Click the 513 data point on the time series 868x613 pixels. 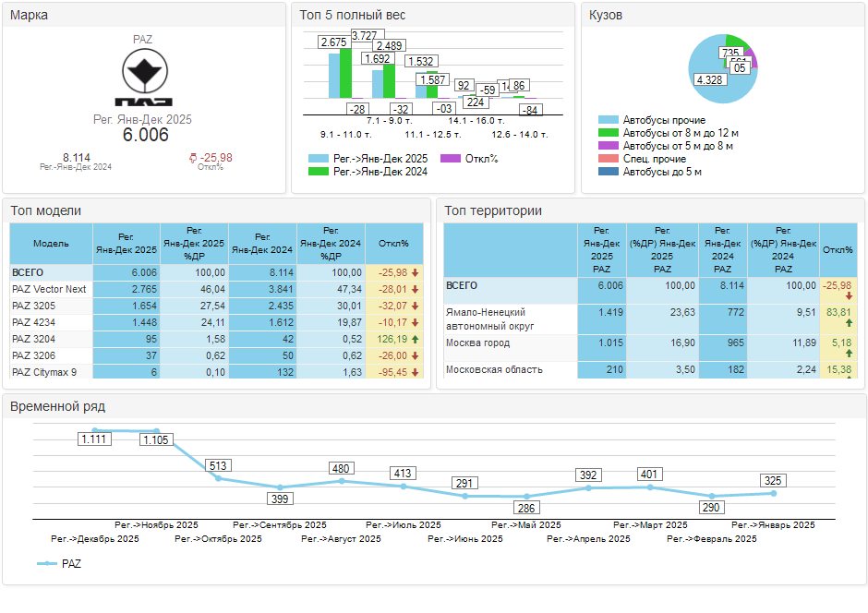[x=219, y=478]
